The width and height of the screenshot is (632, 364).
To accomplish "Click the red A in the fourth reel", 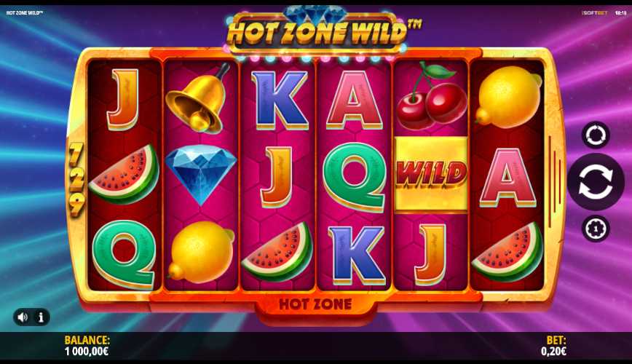I will 354,100.
